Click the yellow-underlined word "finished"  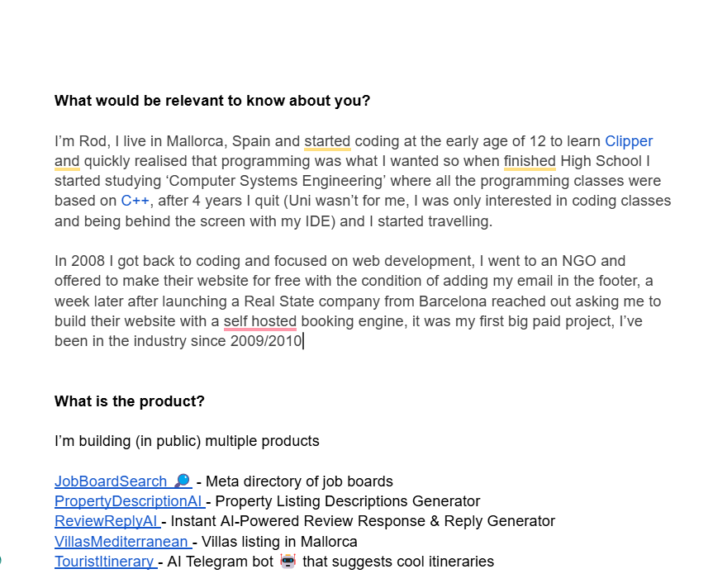[x=530, y=161]
